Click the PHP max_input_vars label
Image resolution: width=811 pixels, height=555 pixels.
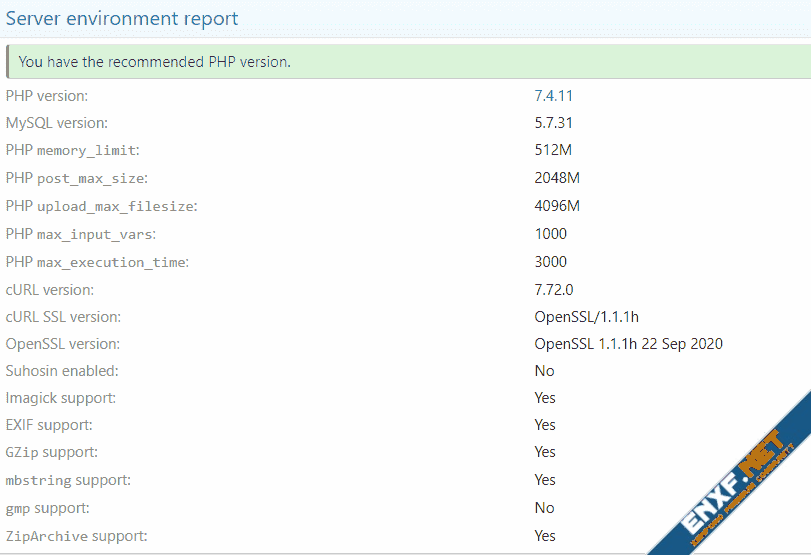[80, 234]
